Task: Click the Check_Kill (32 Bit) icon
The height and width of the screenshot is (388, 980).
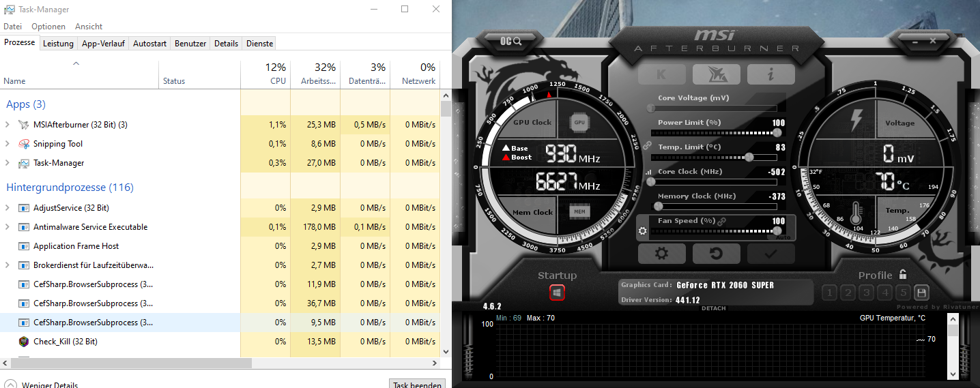Action: pos(24,342)
